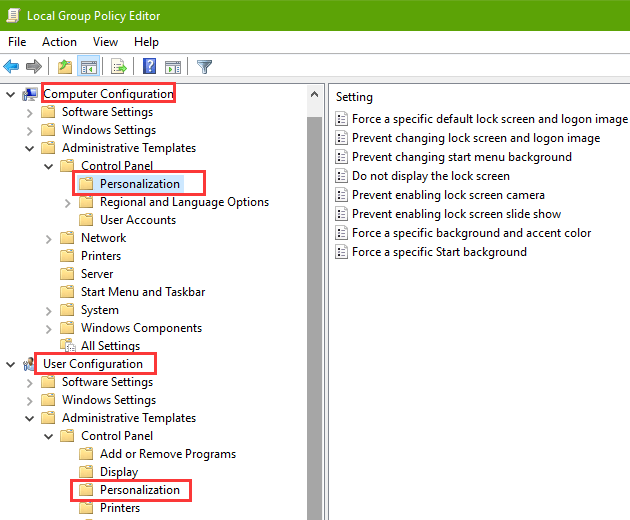Collapse the Computer Configuration node
Image resolution: width=630 pixels, height=520 pixels.
point(10,95)
